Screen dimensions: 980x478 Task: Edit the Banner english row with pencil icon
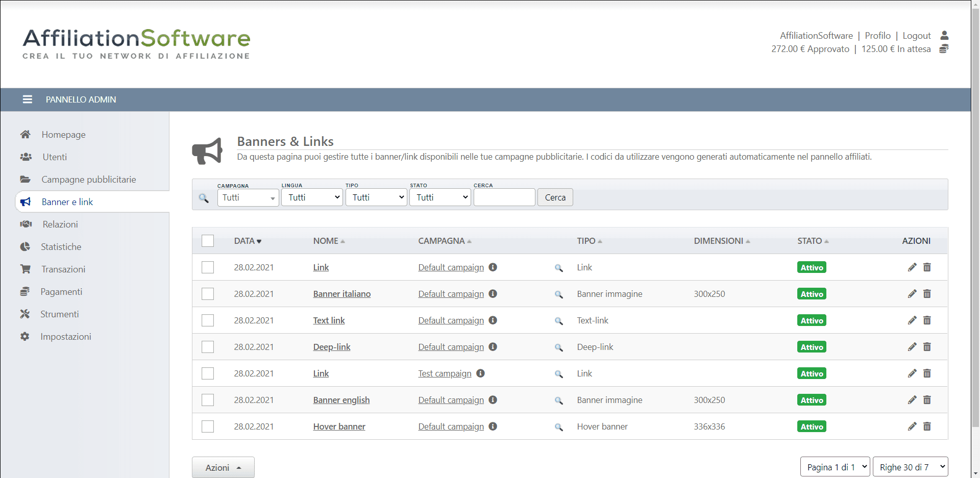click(x=912, y=400)
